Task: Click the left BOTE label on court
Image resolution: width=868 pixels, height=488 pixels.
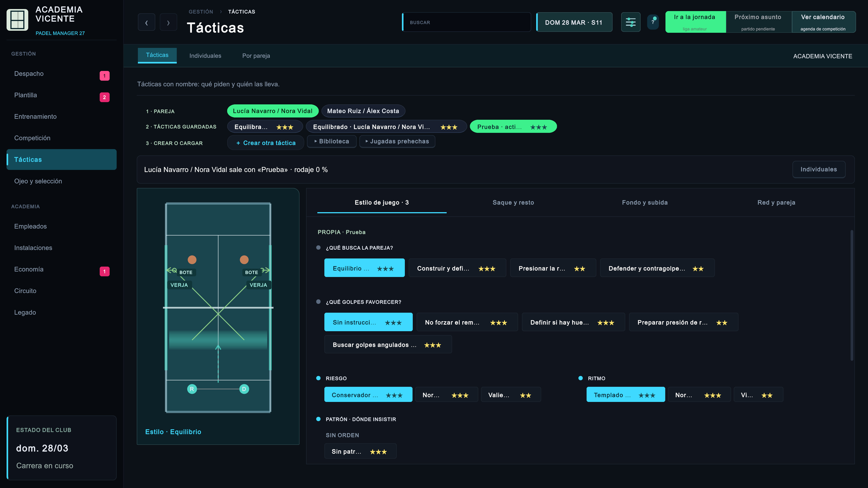Action: [186, 272]
